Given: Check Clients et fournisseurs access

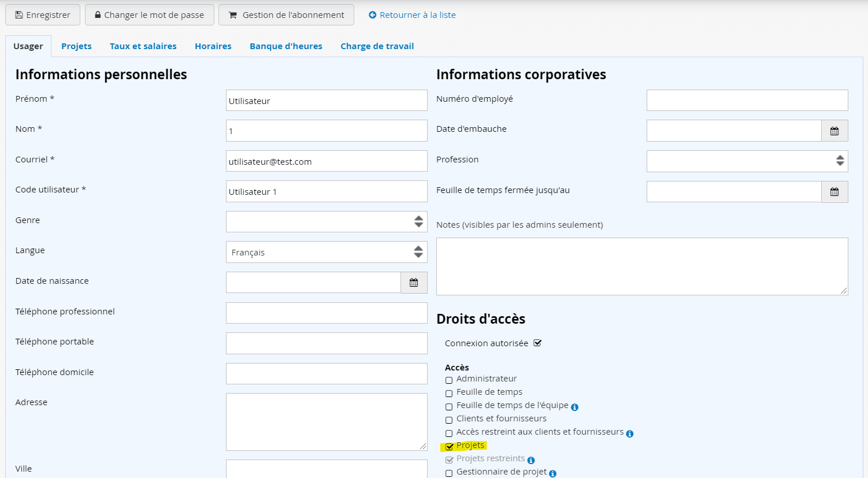Looking at the screenshot, I should pos(449,420).
